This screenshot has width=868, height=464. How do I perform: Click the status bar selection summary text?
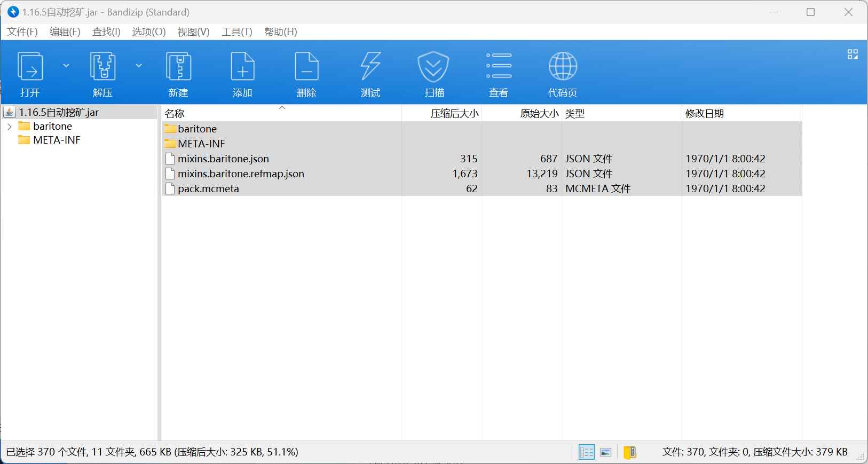click(152, 452)
